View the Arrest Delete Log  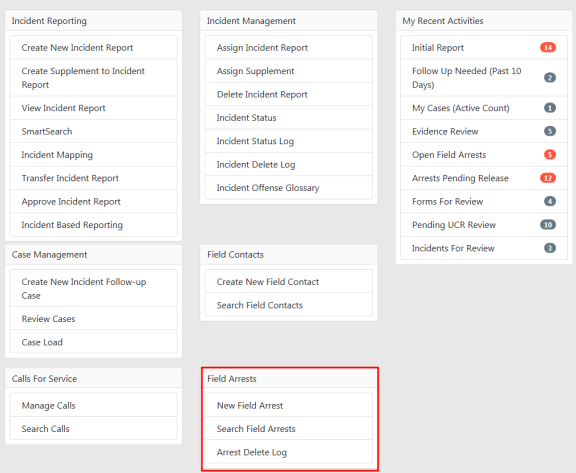tap(289, 452)
